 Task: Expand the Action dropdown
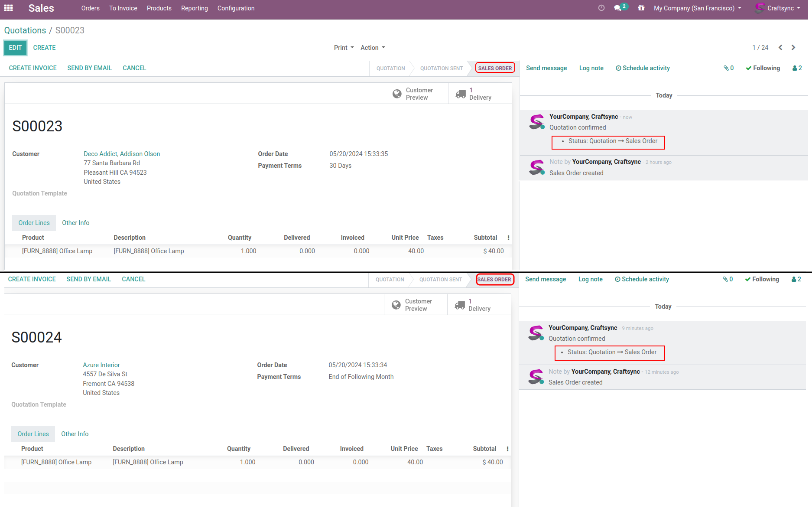click(x=373, y=48)
